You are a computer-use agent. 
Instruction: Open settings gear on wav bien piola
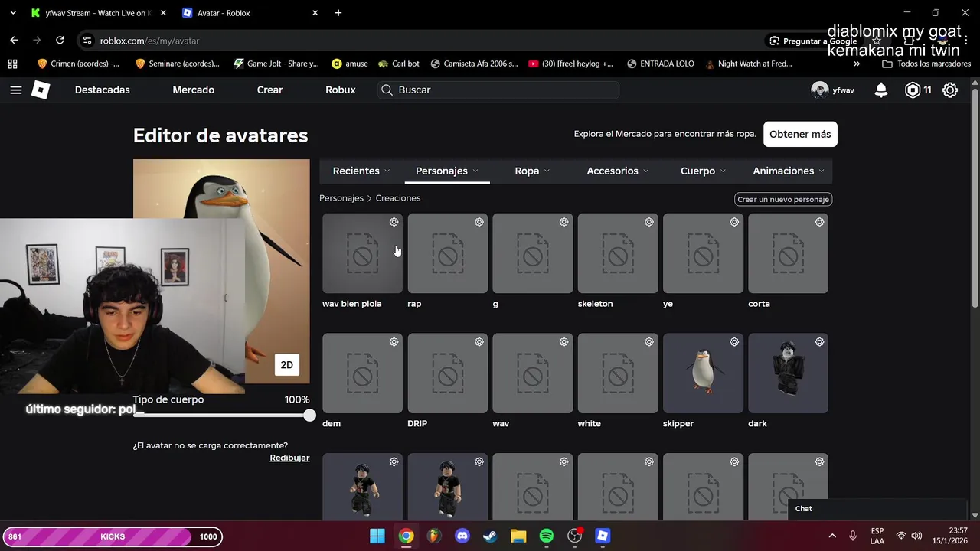click(394, 222)
